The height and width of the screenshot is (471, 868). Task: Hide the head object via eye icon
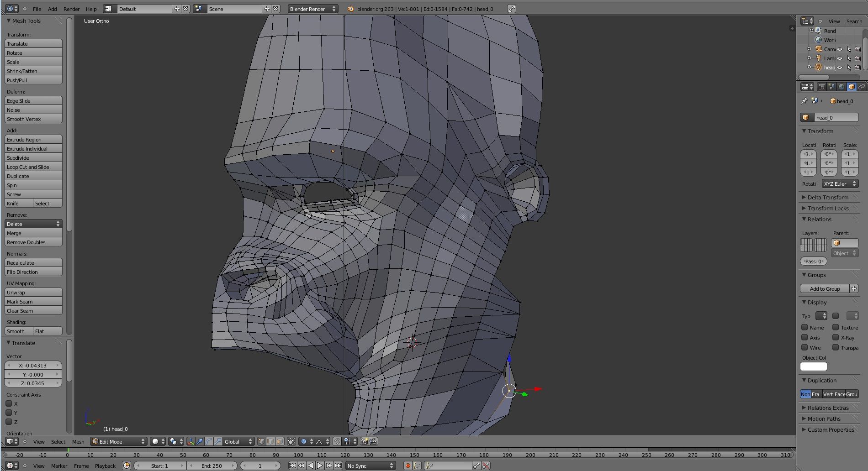pyautogui.click(x=839, y=68)
